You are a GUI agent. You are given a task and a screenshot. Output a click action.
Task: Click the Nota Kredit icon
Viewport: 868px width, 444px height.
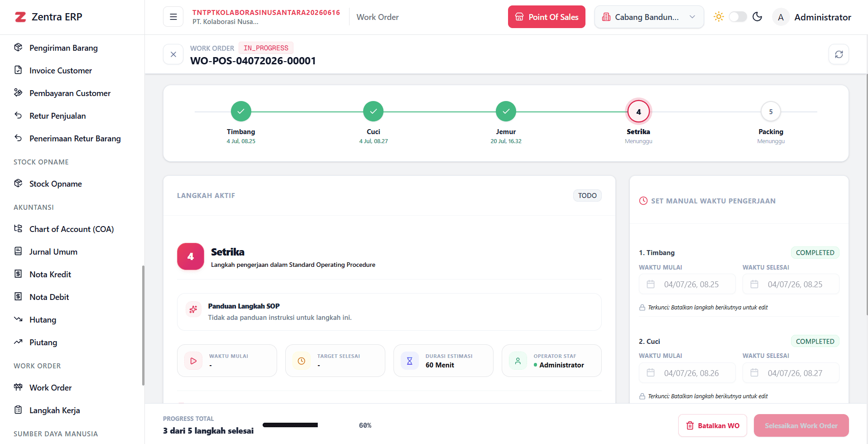(x=18, y=274)
